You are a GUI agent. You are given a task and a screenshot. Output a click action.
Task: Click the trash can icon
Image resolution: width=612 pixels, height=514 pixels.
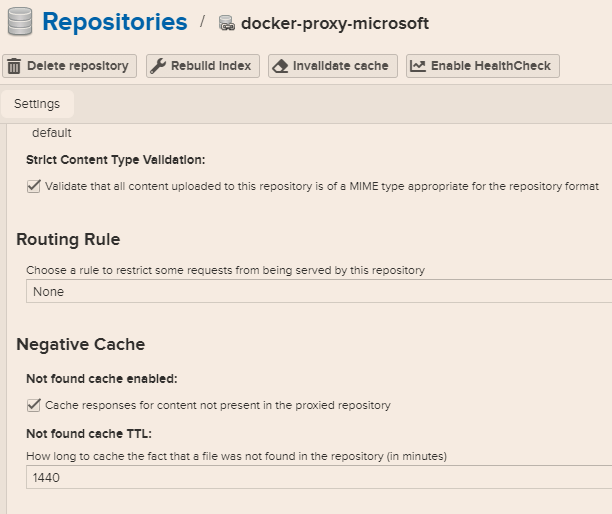tap(15, 66)
